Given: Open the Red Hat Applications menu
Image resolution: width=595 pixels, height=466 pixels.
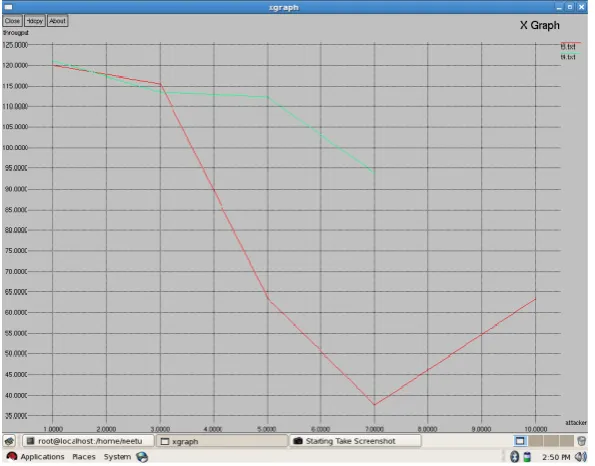Looking at the screenshot, I should tap(36, 457).
